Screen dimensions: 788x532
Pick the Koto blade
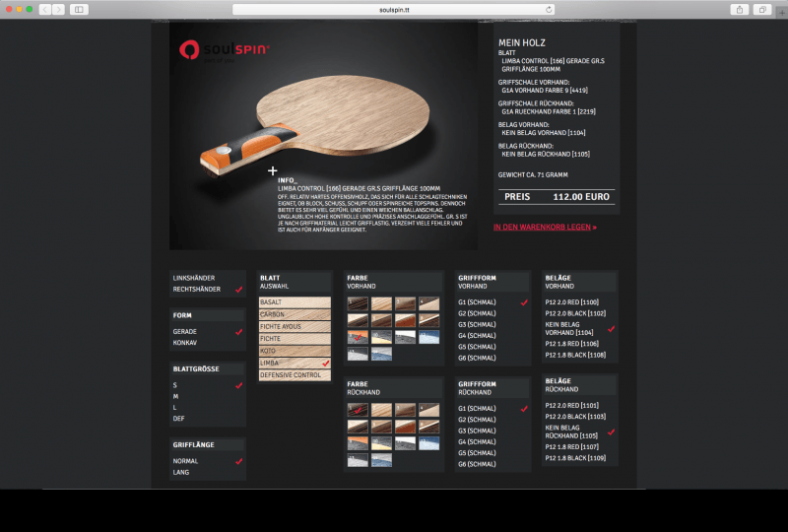pyautogui.click(x=295, y=351)
